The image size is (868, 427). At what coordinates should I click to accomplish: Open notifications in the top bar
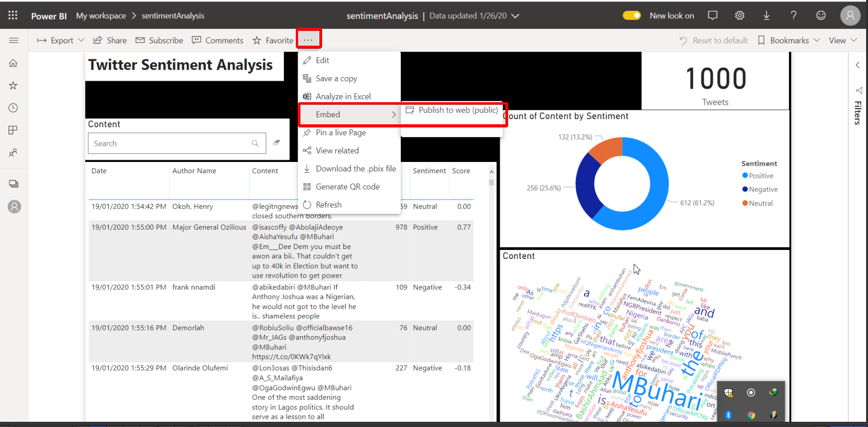712,15
